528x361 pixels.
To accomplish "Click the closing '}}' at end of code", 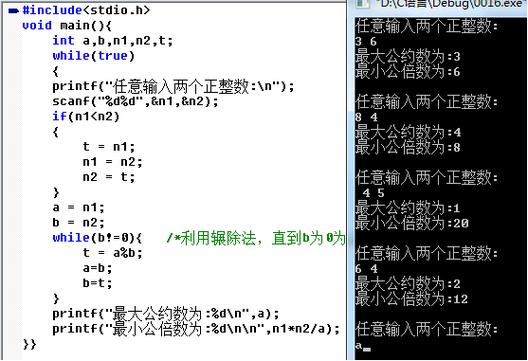I will point(30,344).
